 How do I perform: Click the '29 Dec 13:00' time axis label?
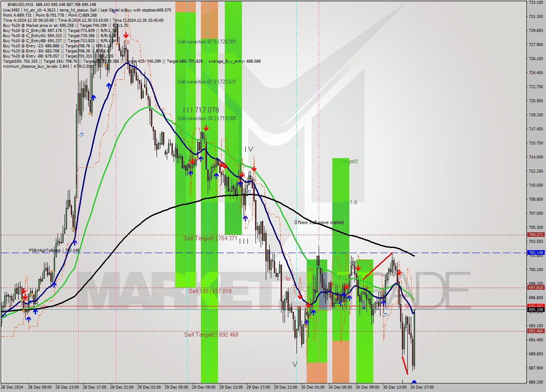pyautogui.click(x=231, y=387)
